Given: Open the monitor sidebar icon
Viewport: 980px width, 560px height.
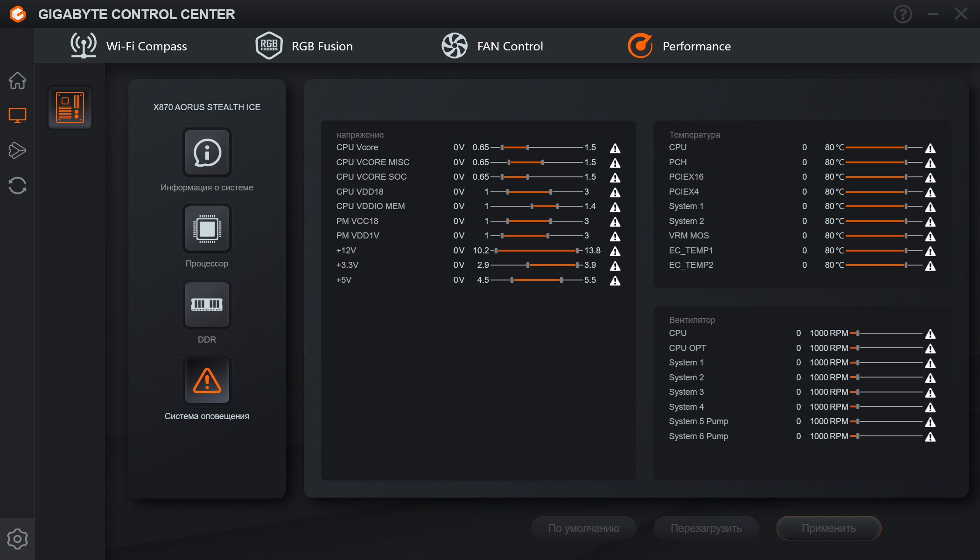Looking at the screenshot, I should coord(17,115).
